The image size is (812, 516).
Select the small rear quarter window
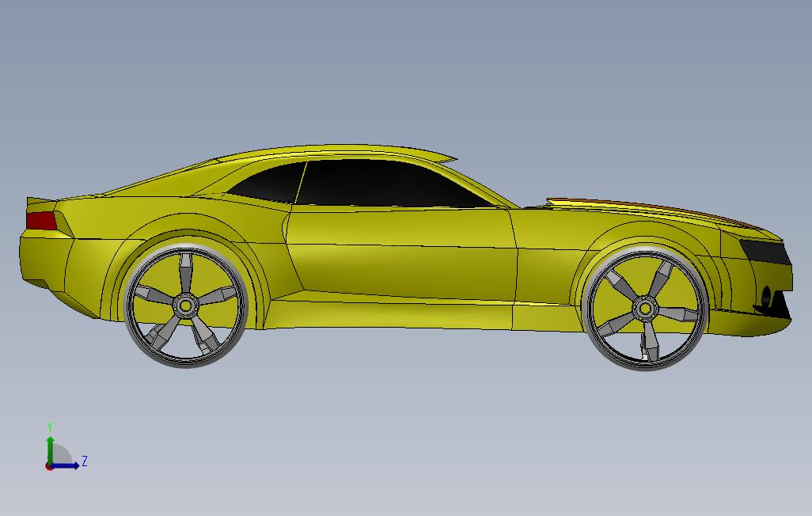click(269, 182)
